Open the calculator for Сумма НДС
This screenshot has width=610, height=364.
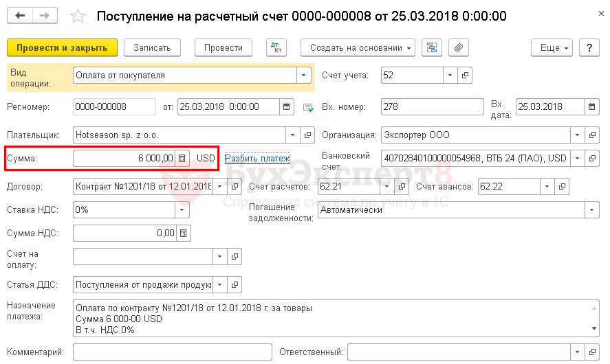click(182, 233)
